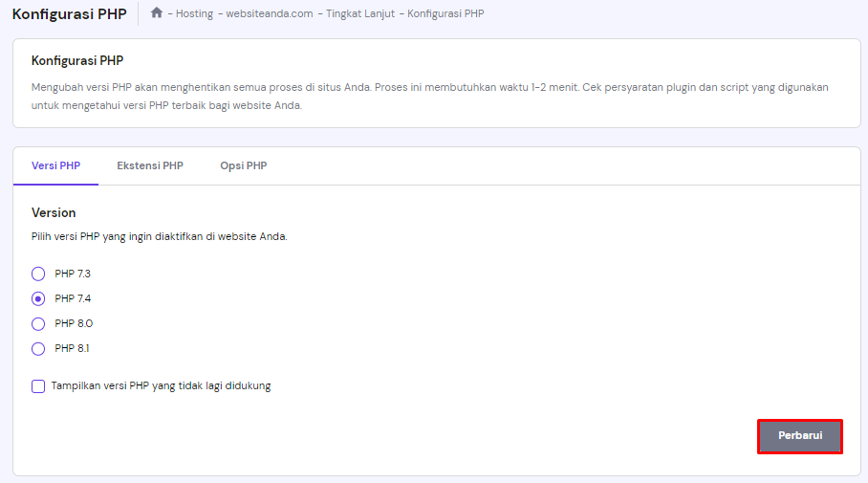Go to the Opsi PHP tab
The height and width of the screenshot is (483, 868).
(243, 165)
